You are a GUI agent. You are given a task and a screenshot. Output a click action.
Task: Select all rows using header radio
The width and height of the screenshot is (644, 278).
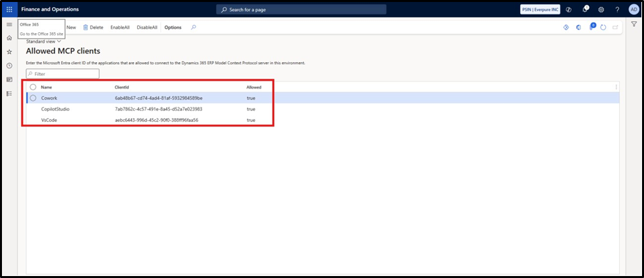pos(33,87)
